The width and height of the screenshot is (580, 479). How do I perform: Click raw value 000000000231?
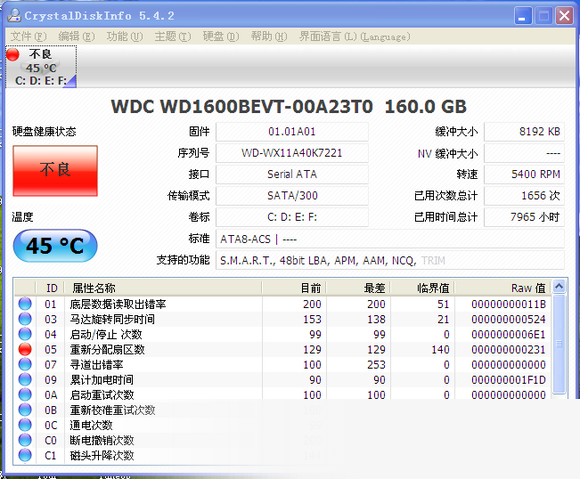click(508, 350)
